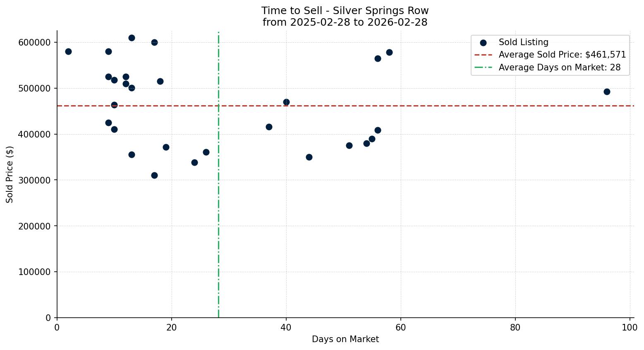Click the dot at 58 days near 578000

pyautogui.click(x=389, y=53)
